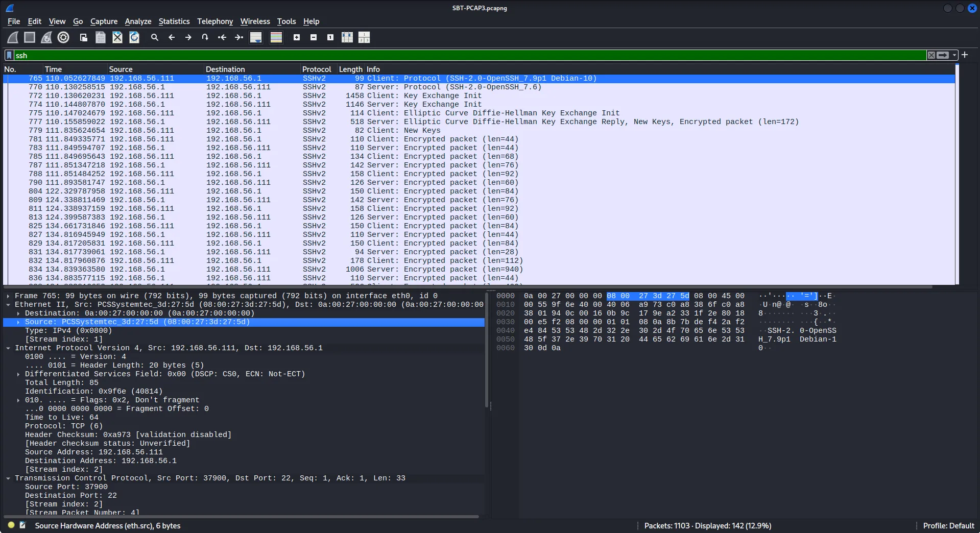Expand the Ethernet Source field
This screenshot has width=980, height=533.
(18, 322)
